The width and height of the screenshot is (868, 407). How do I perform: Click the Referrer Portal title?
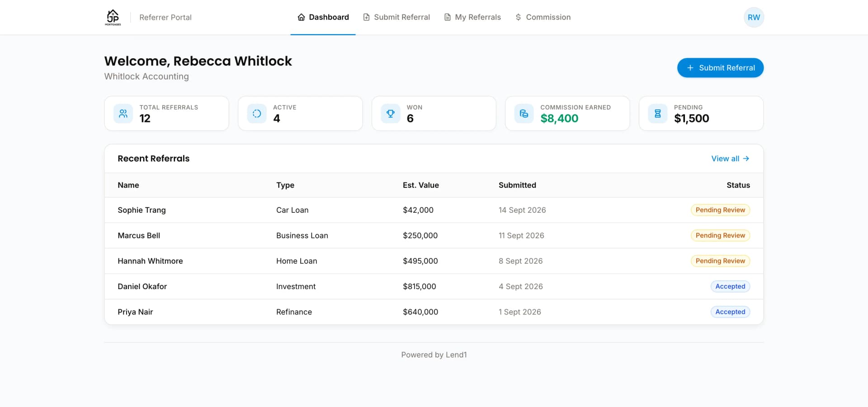pos(165,17)
